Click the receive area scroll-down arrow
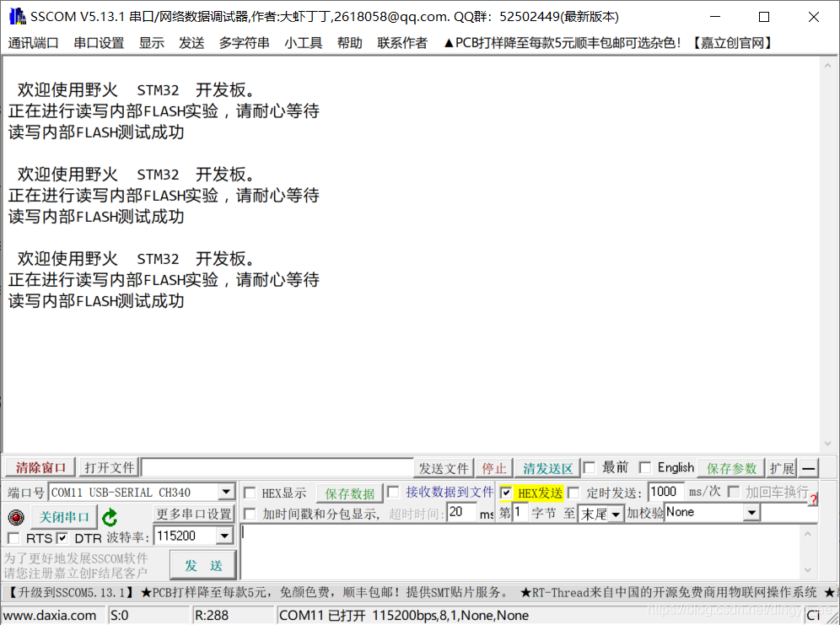Image resolution: width=840 pixels, height=625 pixels. (827, 443)
